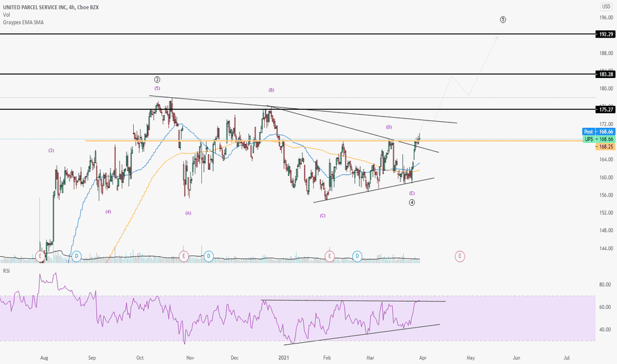
Task: Select the 192.29 horizontal line price label
Action: pyautogui.click(x=606, y=34)
